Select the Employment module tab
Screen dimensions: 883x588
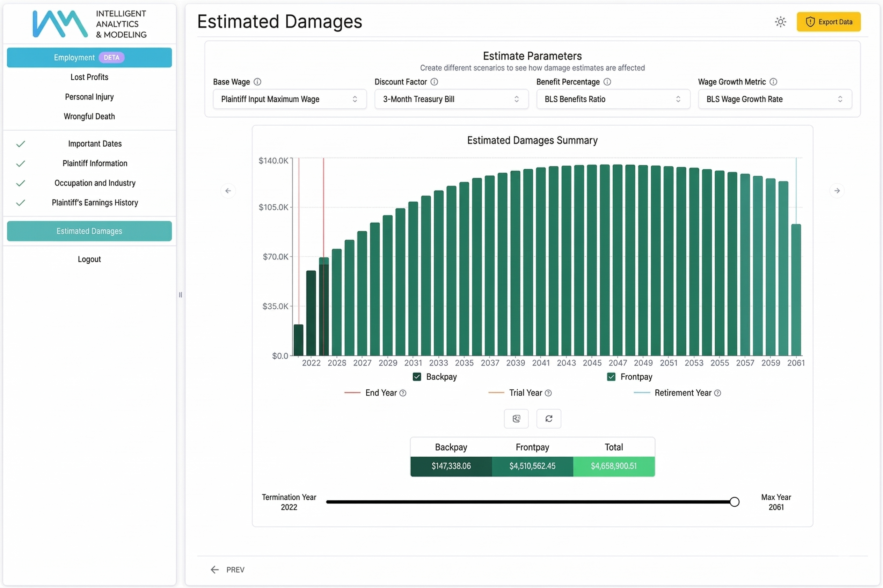(89, 57)
